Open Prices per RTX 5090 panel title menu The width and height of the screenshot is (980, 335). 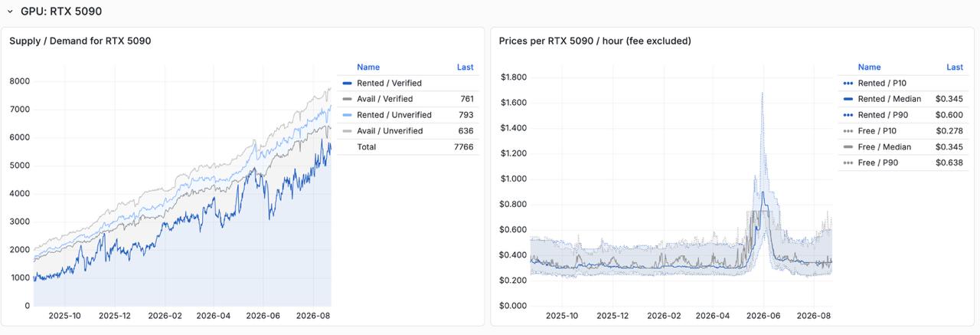click(x=595, y=41)
